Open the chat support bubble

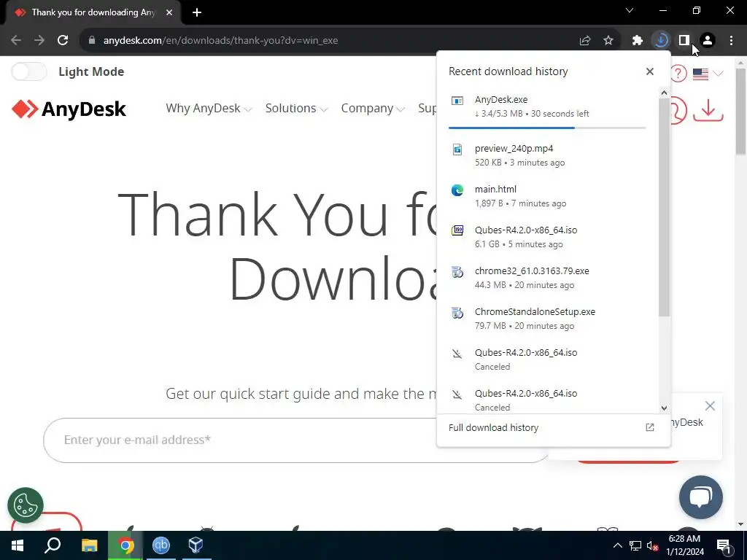coord(701,497)
